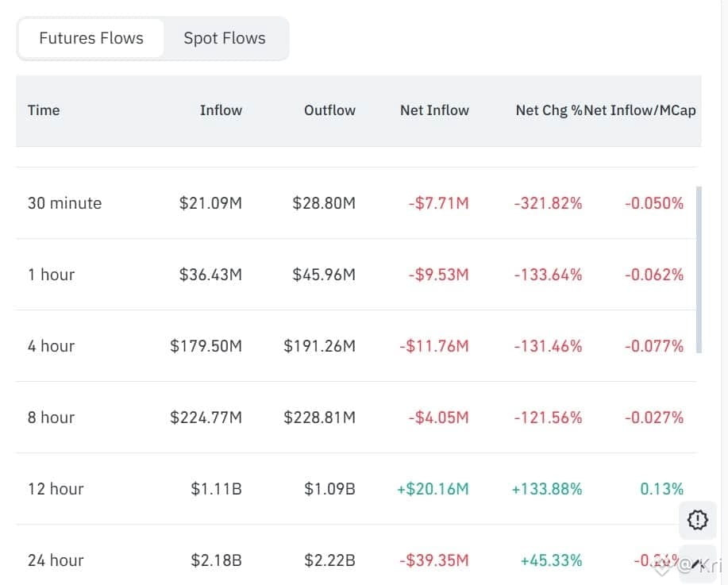This screenshot has height=585, width=728.
Task: Open the alert notification badge icon
Action: [697, 520]
